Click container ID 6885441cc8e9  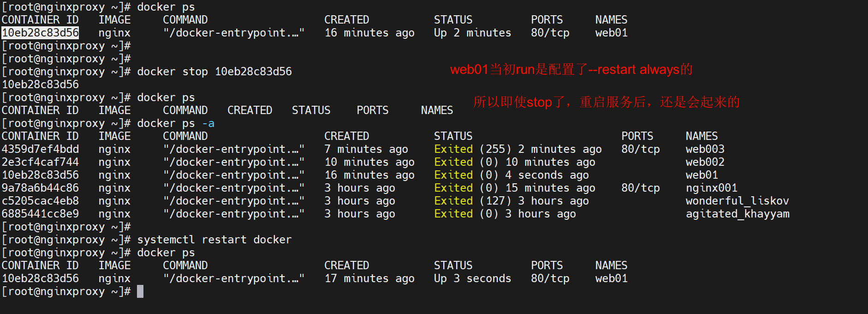point(40,214)
